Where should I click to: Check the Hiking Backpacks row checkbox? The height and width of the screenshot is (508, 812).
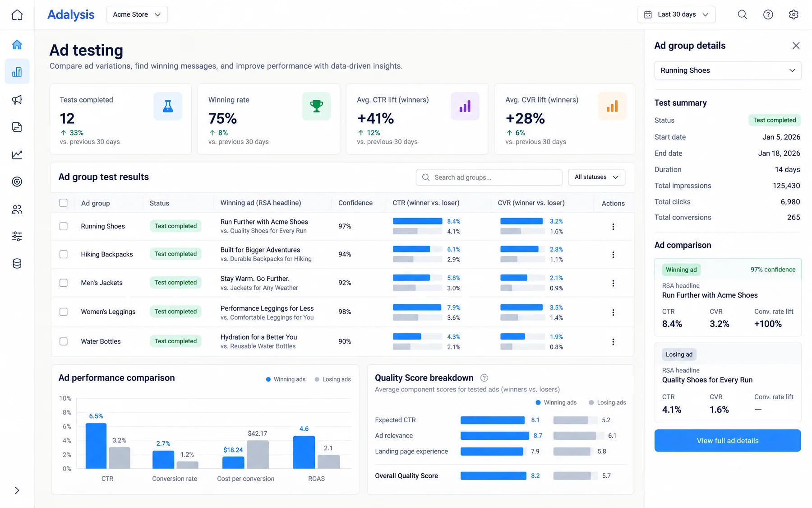64,254
